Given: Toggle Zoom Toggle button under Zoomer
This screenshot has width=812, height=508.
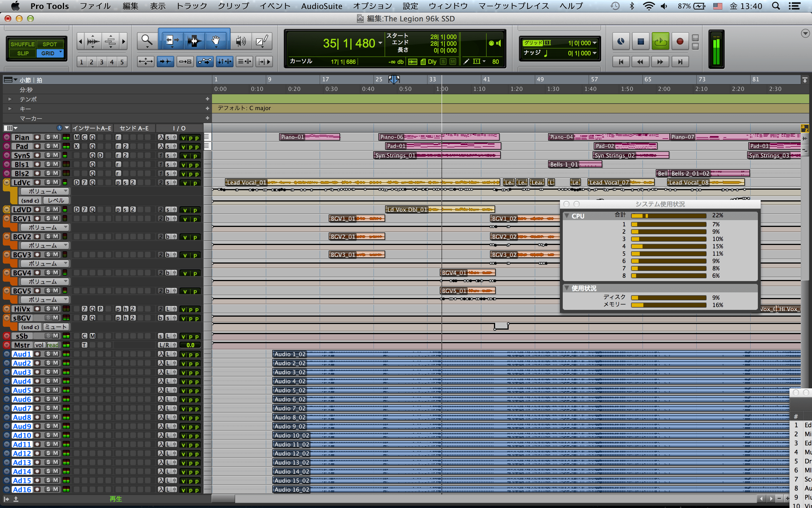Looking at the screenshot, I should (145, 62).
